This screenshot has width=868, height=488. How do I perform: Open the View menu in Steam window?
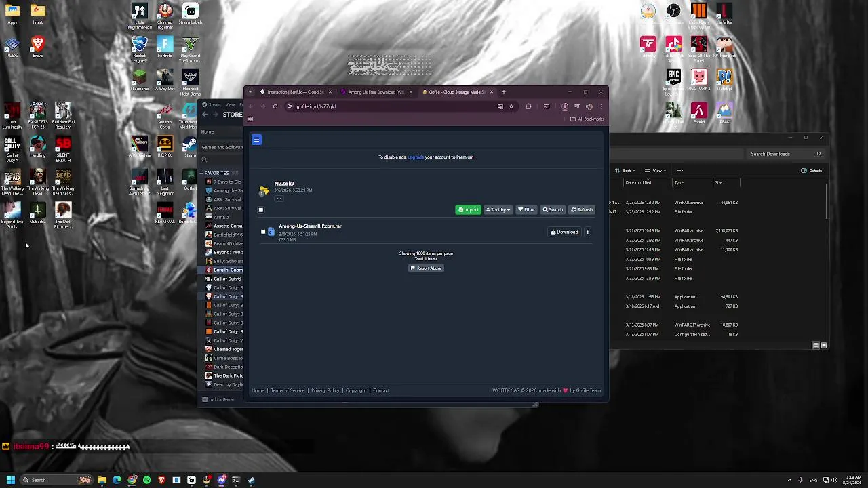tap(230, 104)
